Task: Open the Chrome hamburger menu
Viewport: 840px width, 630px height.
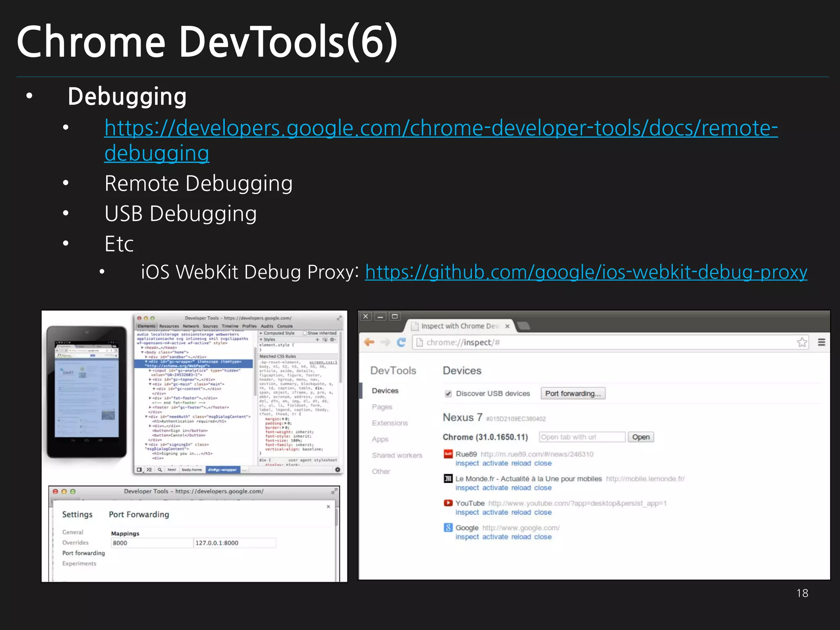Action: click(x=822, y=342)
